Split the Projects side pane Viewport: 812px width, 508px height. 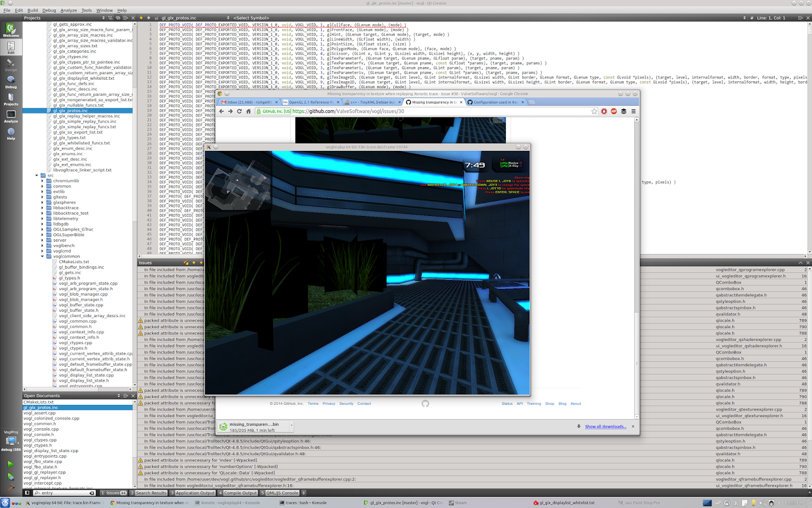coord(126,18)
